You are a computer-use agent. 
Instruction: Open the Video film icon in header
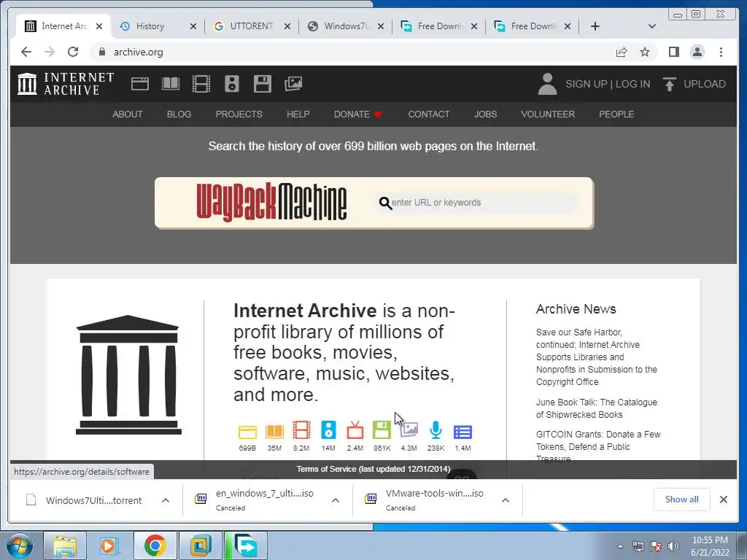(201, 84)
